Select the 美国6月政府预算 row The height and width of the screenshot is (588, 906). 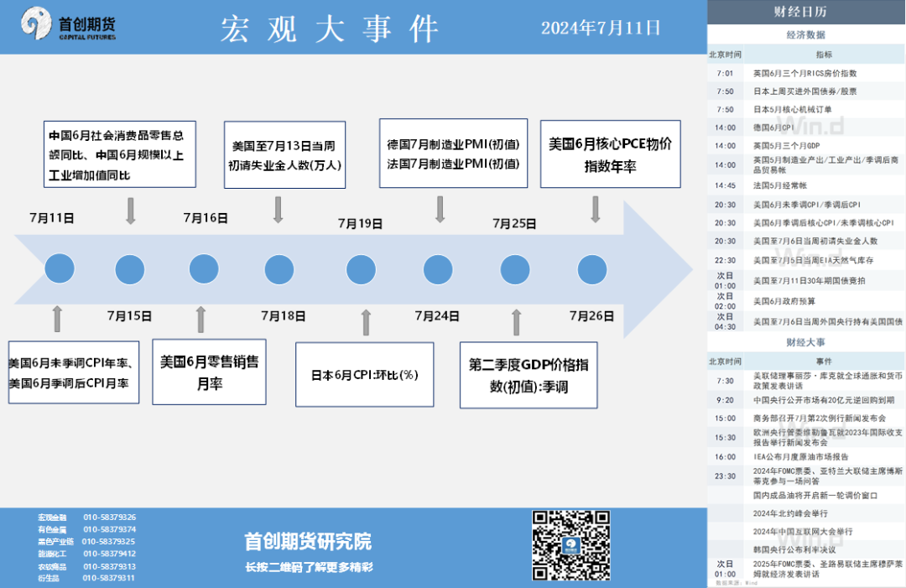coord(806,301)
